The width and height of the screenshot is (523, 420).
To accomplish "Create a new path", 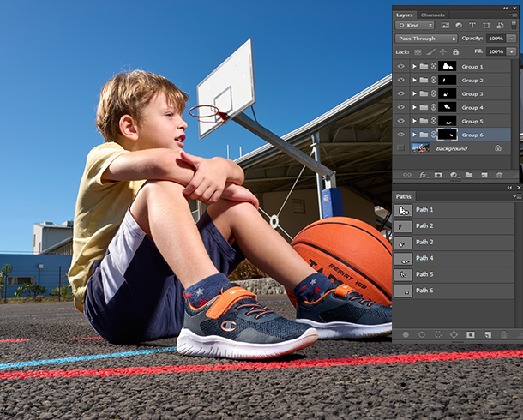I will (488, 334).
